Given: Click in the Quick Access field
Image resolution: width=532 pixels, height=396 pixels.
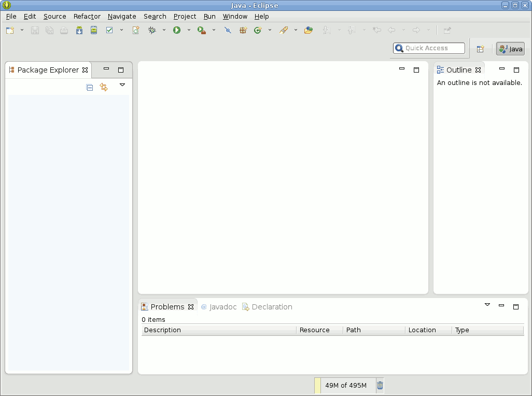Looking at the screenshot, I should [x=429, y=48].
